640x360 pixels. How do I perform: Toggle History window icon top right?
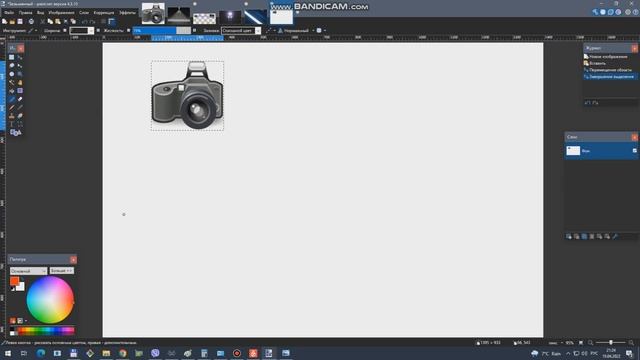click(603, 12)
